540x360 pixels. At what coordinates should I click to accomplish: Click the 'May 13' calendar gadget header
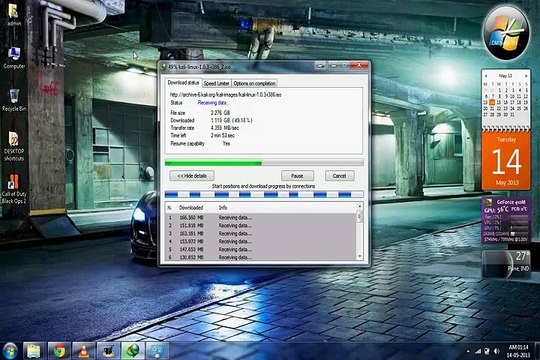click(x=506, y=75)
